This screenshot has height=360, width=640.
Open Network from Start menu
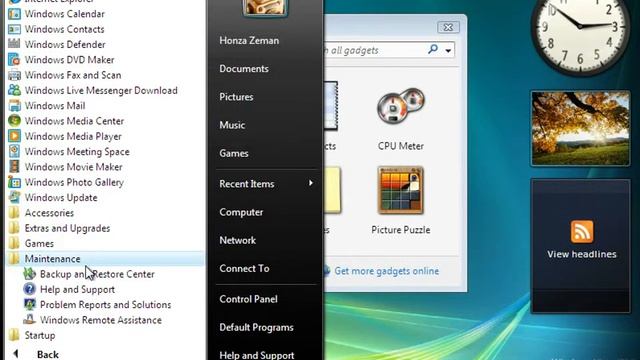(x=238, y=241)
